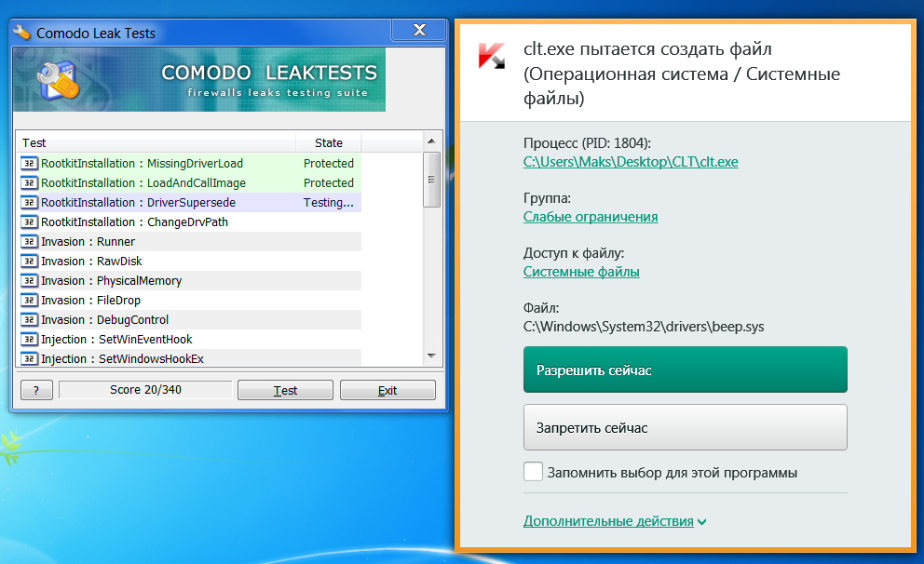Click the test list scroll up arrow
This screenshot has width=924, height=564.
[x=431, y=141]
